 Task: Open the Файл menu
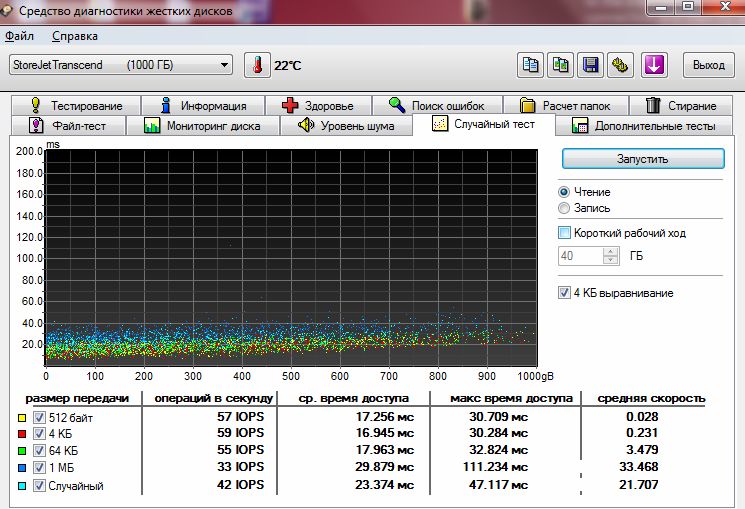point(19,36)
